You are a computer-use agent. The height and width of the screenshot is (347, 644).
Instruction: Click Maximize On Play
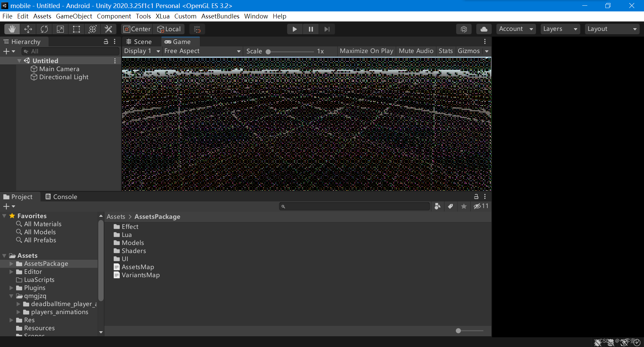tap(366, 51)
